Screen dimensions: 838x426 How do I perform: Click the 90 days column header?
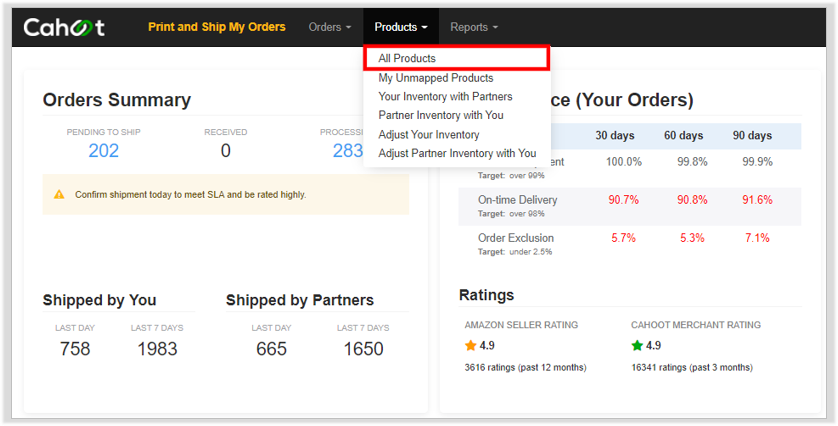(x=752, y=136)
